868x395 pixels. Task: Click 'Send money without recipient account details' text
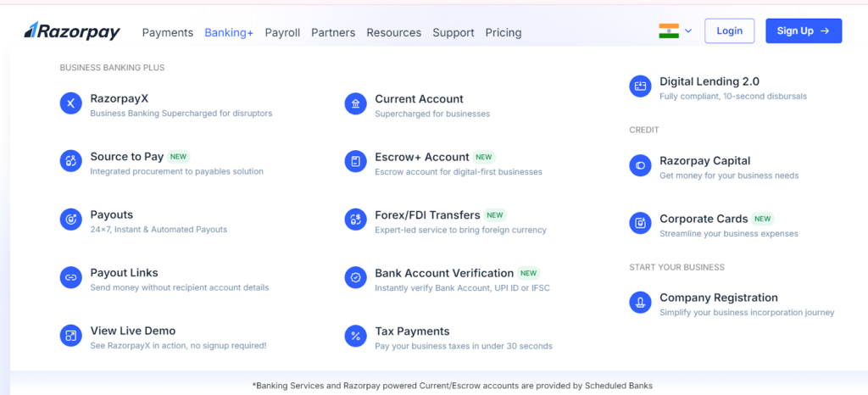click(x=180, y=287)
